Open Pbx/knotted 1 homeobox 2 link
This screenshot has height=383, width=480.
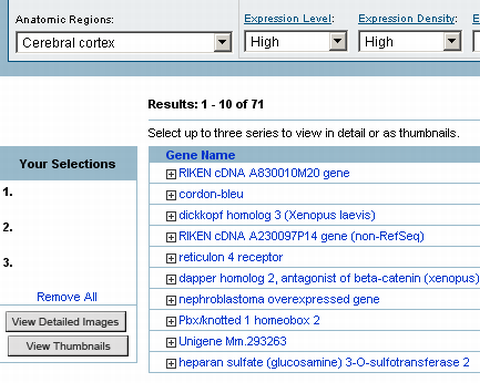tap(249, 320)
